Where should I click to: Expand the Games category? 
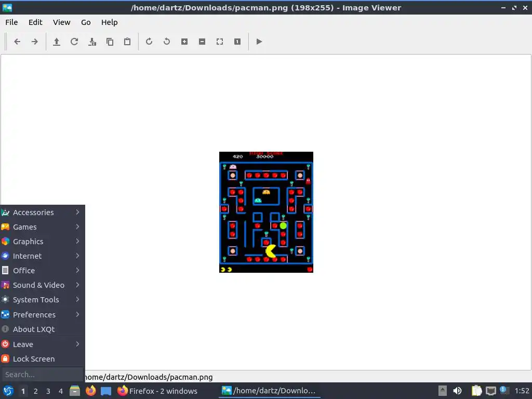coord(42,227)
